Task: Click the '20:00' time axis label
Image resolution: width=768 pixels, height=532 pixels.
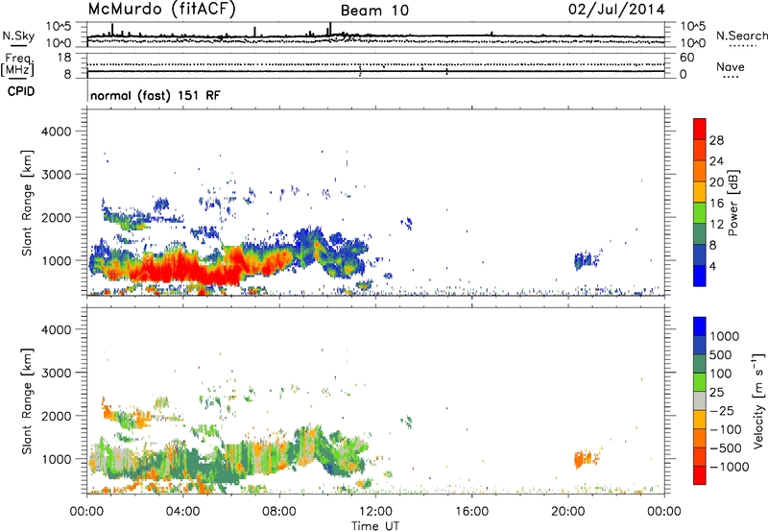Action: (568, 512)
